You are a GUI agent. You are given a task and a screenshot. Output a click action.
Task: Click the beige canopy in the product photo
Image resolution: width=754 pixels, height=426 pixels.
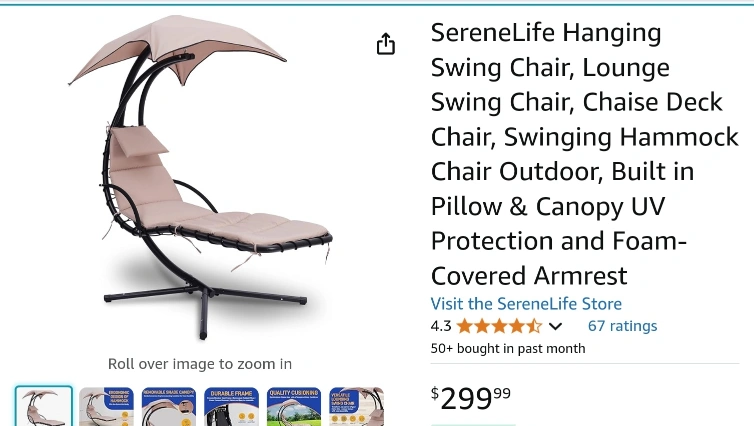[x=176, y=48]
